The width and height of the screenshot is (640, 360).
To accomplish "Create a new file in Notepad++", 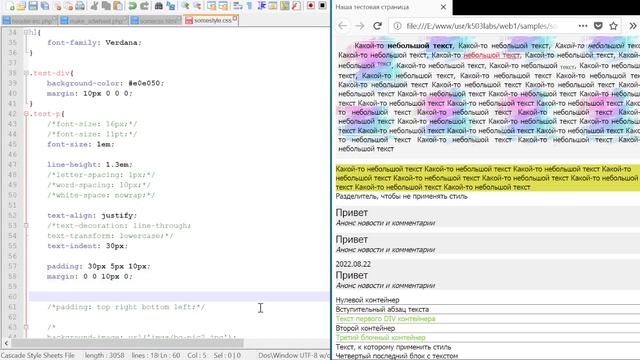I will [11, 6].
